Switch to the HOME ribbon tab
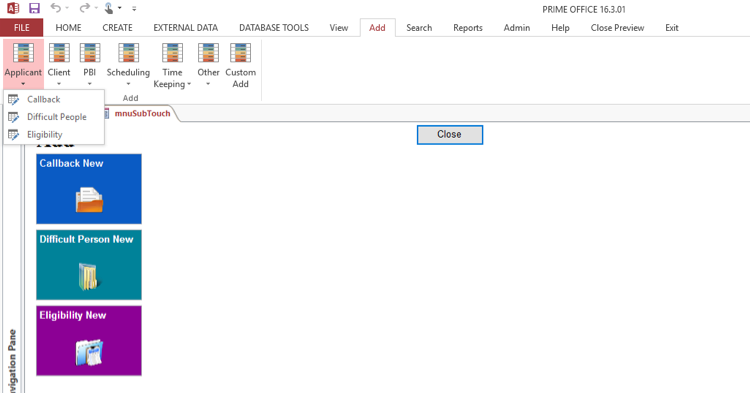This screenshot has width=750, height=393. tap(68, 28)
